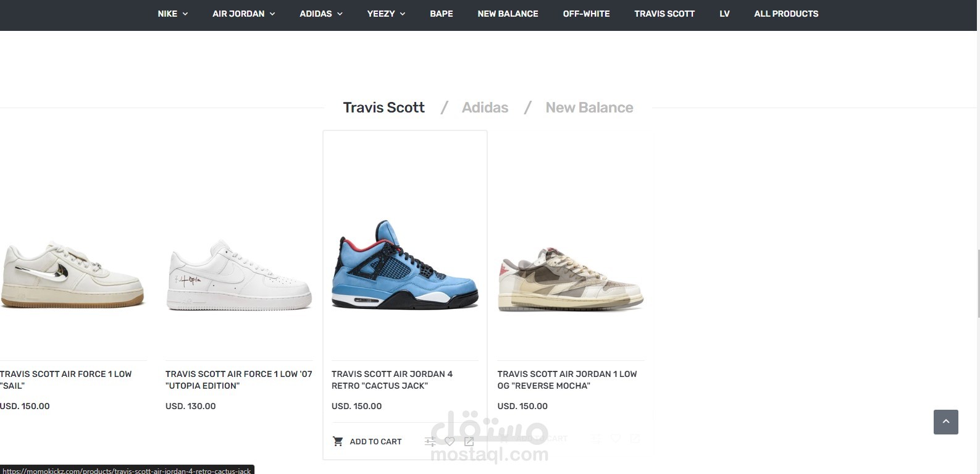This screenshot has width=980, height=474.
Task: Open the Bape menu item
Action: tap(442, 14)
